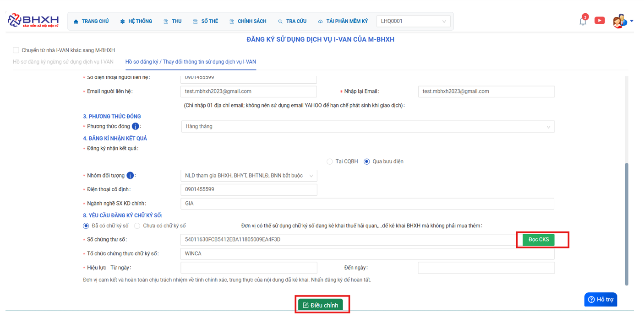Image resolution: width=644 pixels, height=323 pixels.
Task: Tick the Chuyển từ nhà I-VAN khác checkbox
Action: (x=16, y=50)
